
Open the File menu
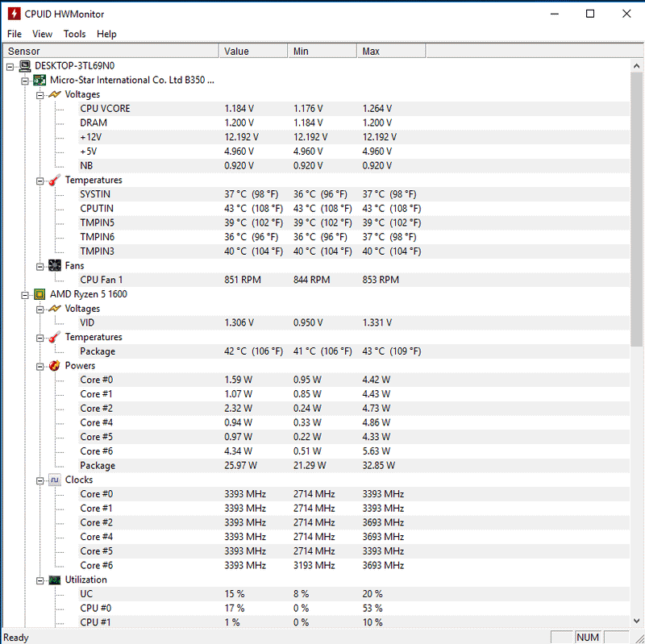point(15,34)
